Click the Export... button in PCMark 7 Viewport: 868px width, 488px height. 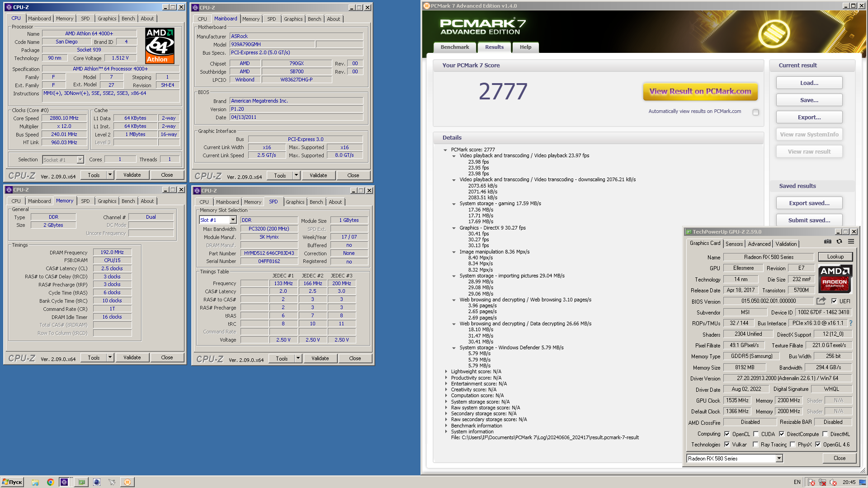pyautogui.click(x=809, y=117)
